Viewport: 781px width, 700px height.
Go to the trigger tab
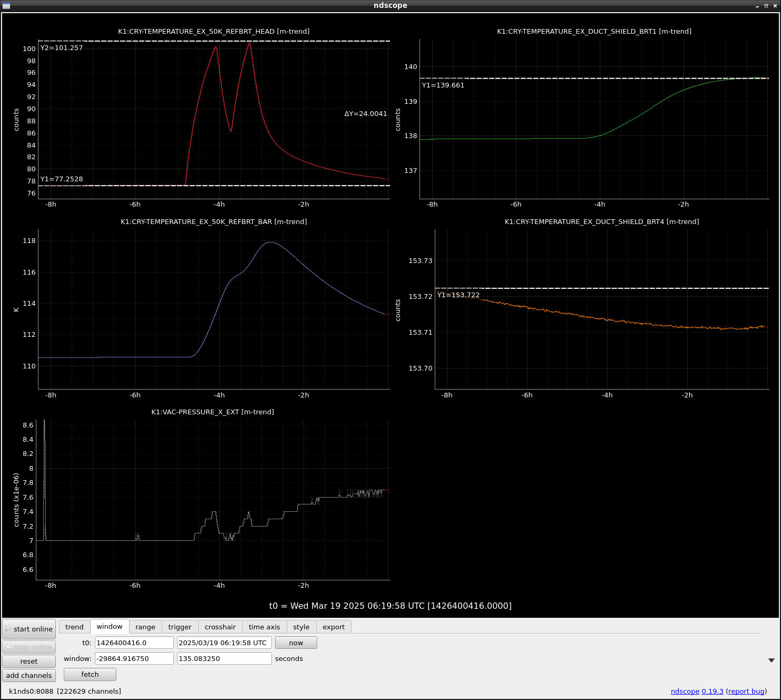180,627
